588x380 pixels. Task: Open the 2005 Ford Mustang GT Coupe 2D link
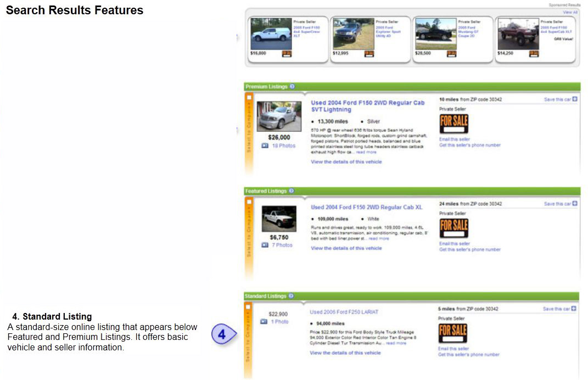(x=468, y=31)
